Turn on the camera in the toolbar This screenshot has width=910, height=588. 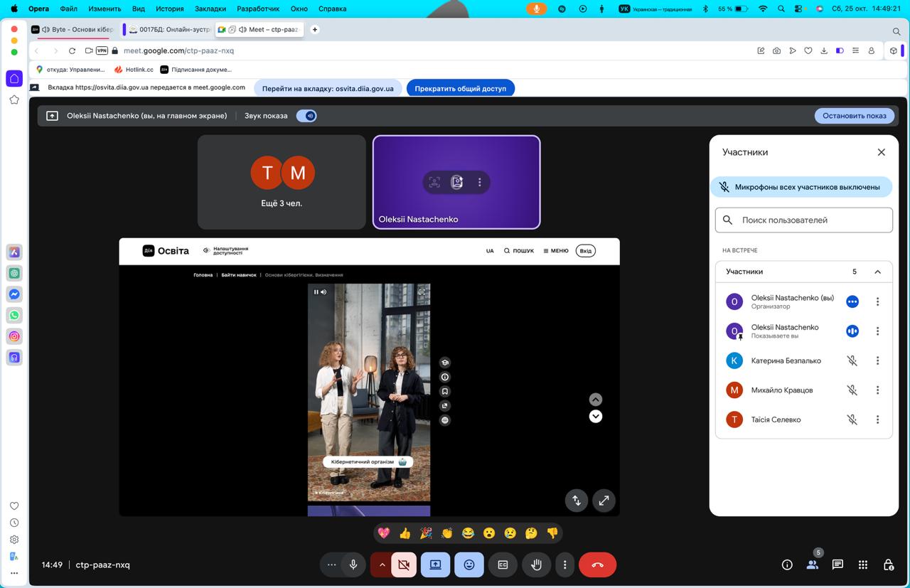click(x=404, y=565)
